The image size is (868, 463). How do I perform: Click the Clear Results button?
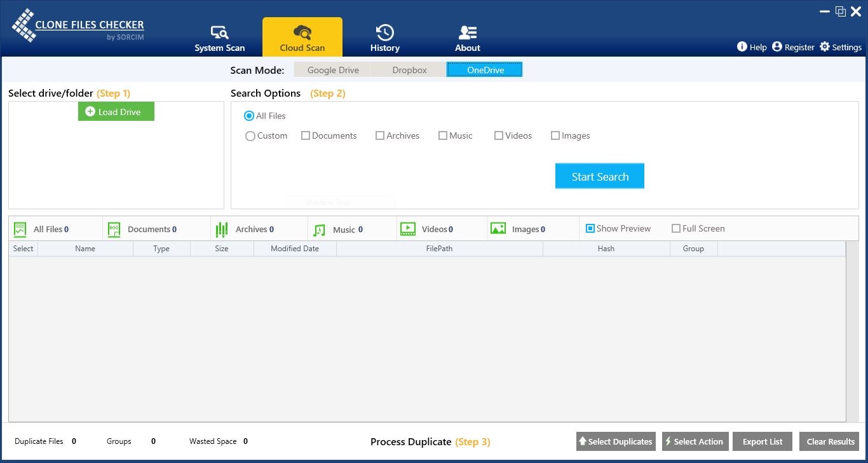pyautogui.click(x=831, y=441)
